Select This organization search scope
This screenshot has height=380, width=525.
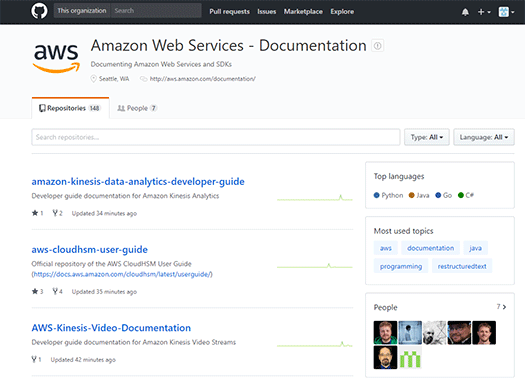pyautogui.click(x=82, y=11)
